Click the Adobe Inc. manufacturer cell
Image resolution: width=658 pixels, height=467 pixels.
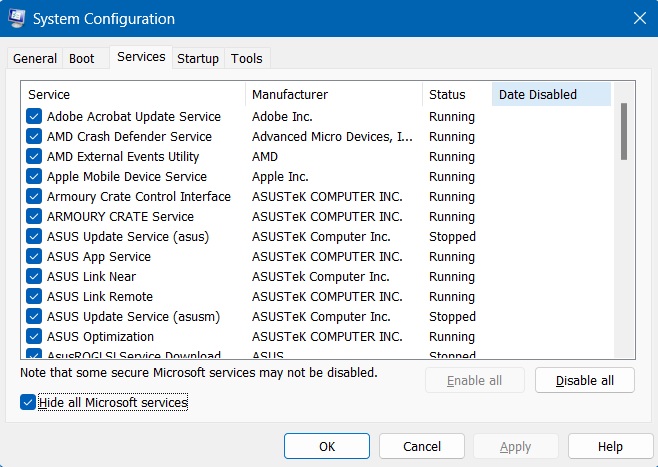coord(282,117)
